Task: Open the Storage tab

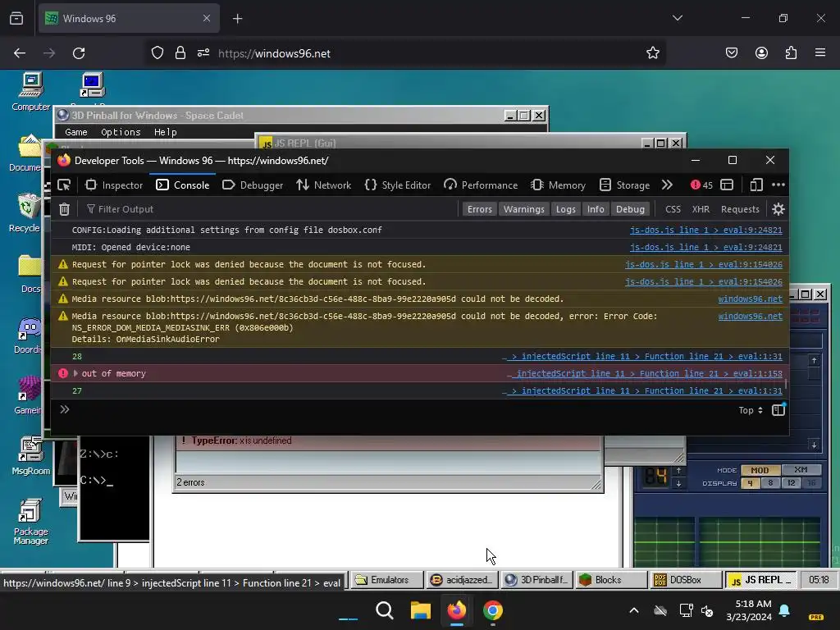Action: click(624, 185)
